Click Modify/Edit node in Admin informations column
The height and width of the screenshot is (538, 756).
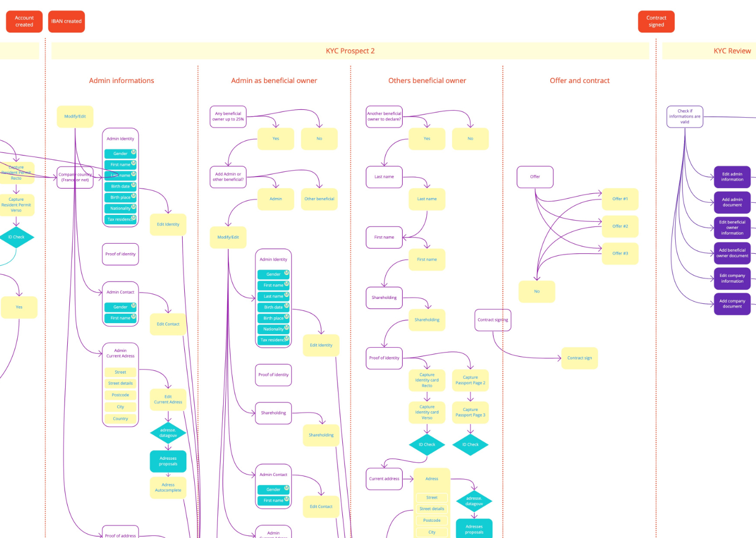(x=75, y=117)
